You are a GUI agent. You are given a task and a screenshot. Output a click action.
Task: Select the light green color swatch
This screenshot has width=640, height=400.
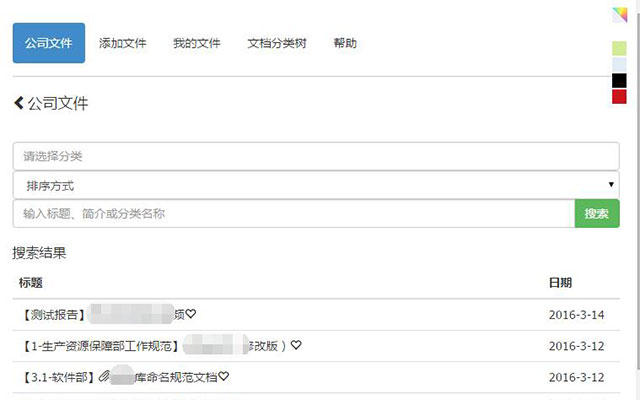(x=619, y=49)
